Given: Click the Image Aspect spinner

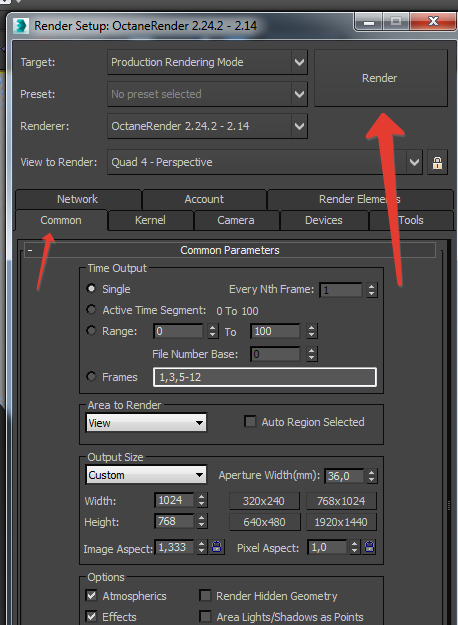Looking at the screenshot, I should [202, 547].
